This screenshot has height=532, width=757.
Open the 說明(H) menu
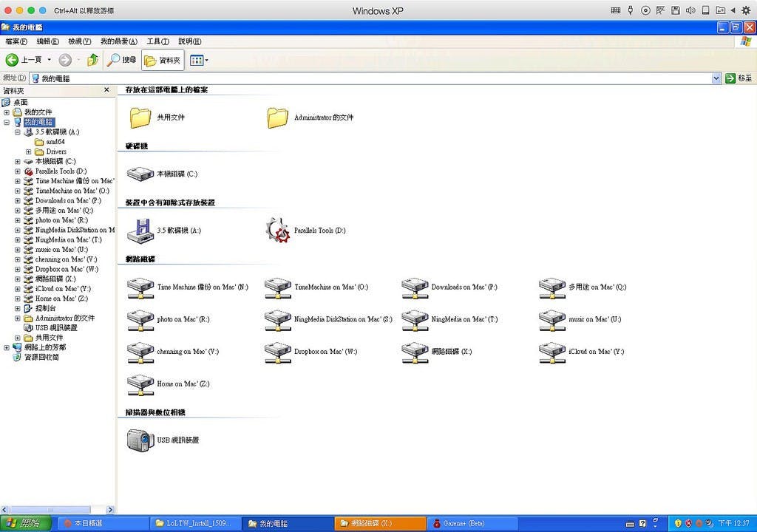(x=190, y=41)
